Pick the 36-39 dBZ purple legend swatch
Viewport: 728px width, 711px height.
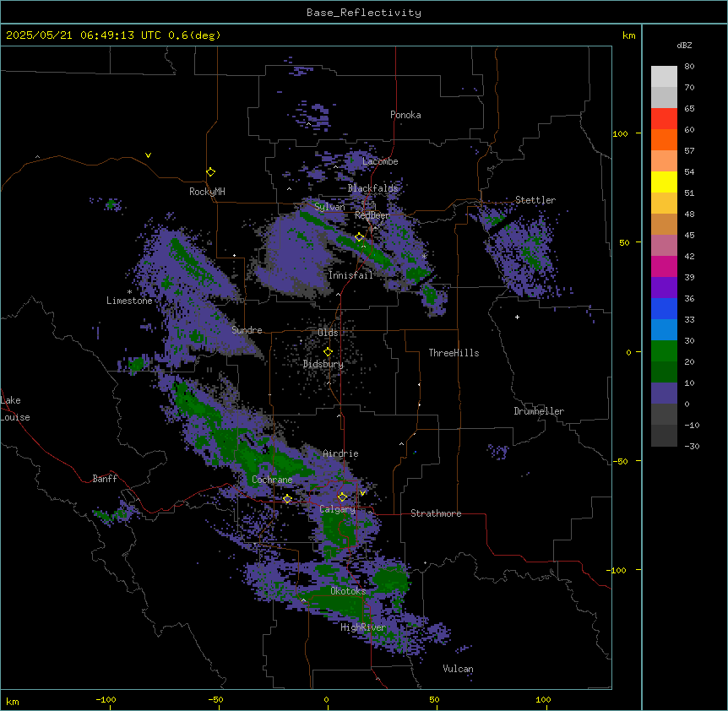pos(664,287)
